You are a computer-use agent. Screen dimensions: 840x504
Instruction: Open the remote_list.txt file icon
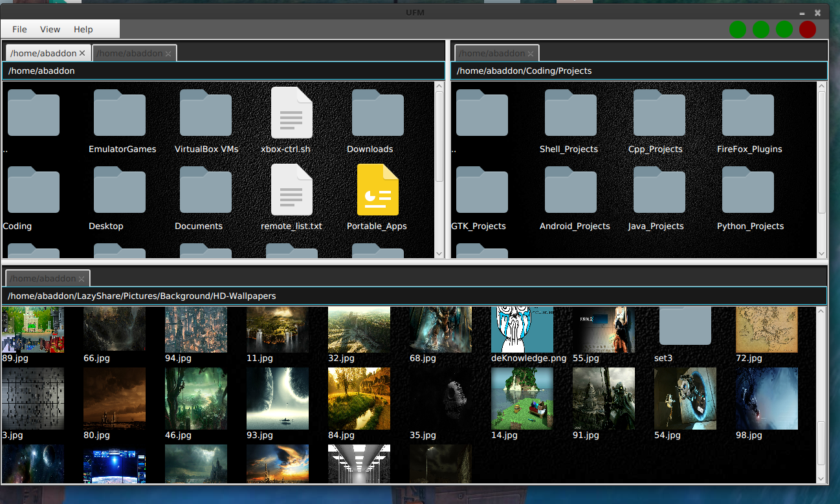pos(291,190)
